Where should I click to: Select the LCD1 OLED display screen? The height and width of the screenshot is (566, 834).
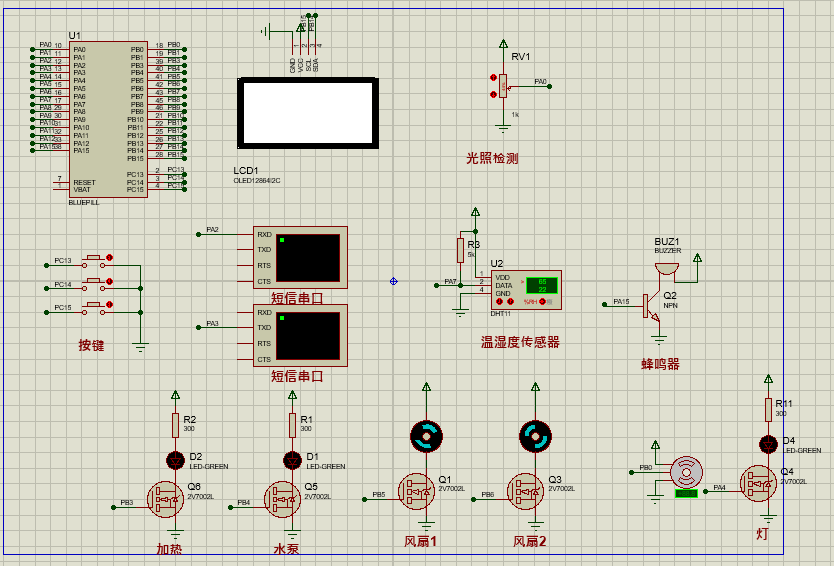[308, 113]
